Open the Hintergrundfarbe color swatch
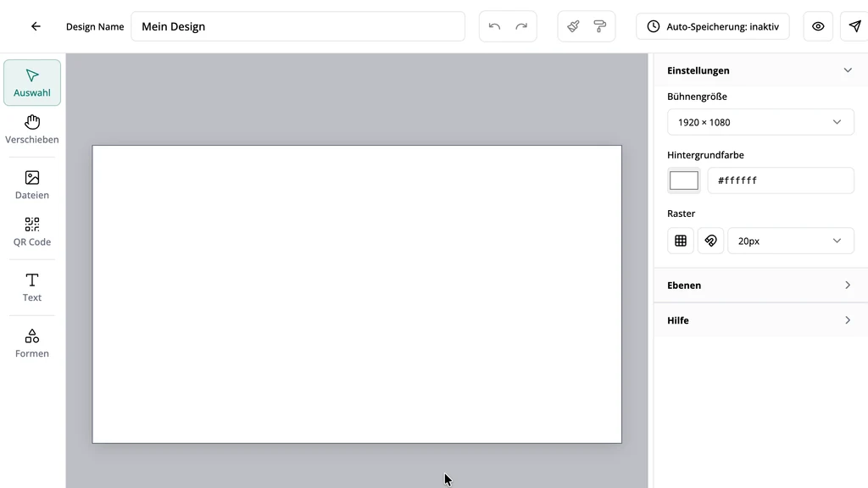 (x=684, y=180)
